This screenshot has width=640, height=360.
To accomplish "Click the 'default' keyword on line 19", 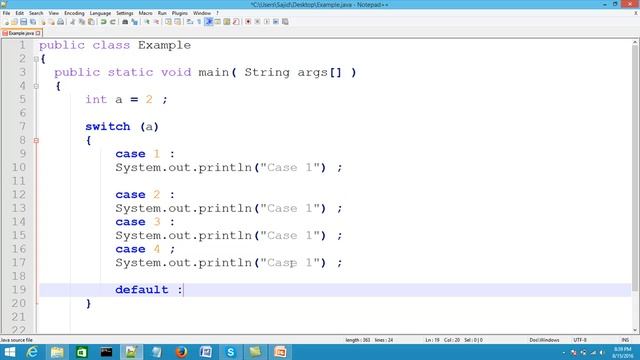I will [x=142, y=290].
